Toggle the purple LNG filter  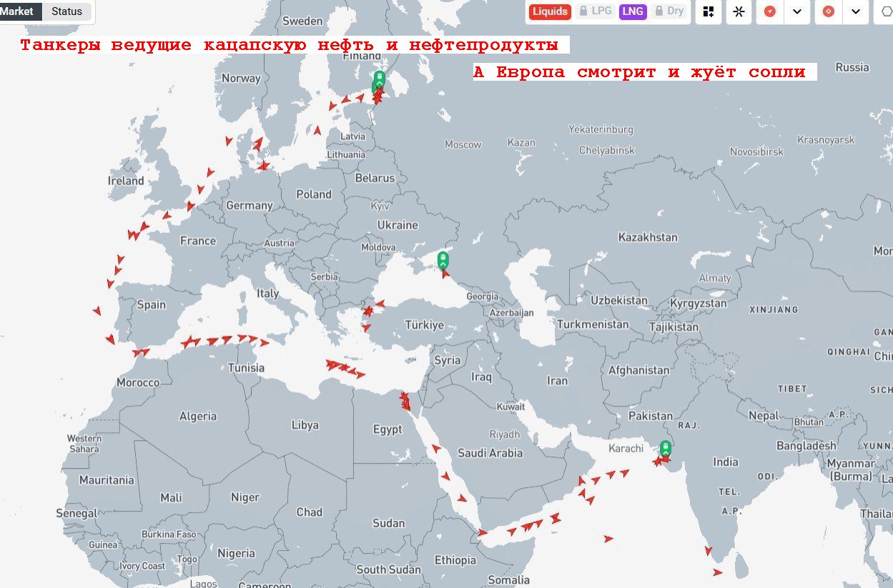632,11
